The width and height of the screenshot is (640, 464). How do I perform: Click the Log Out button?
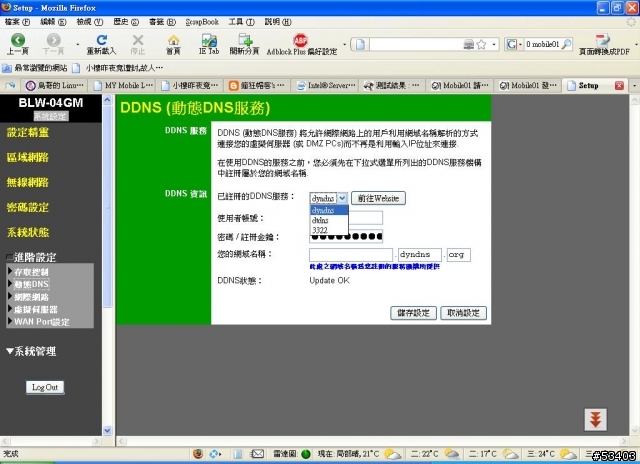(x=45, y=387)
